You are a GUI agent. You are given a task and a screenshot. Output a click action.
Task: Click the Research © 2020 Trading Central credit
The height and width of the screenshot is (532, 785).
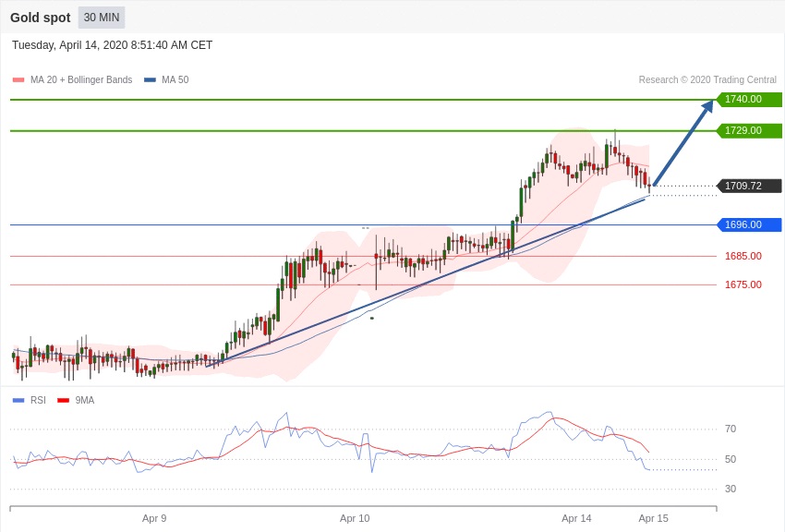coord(707,79)
